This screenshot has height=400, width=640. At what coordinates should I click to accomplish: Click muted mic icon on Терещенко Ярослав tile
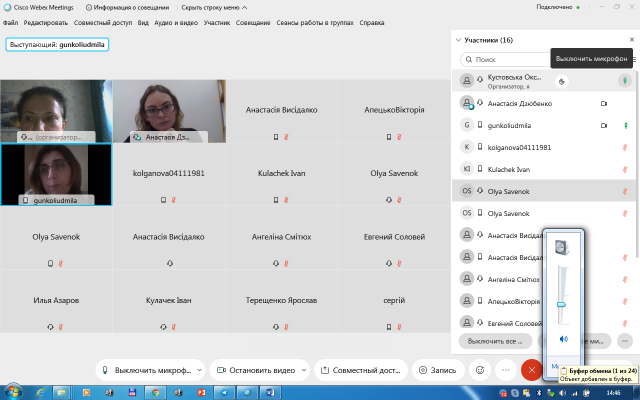coord(286,327)
